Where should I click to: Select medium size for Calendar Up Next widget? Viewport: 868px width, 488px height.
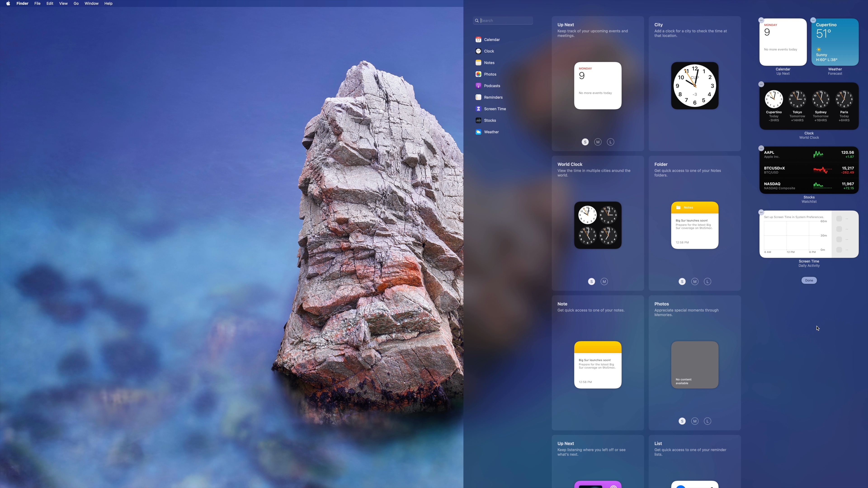pos(598,142)
